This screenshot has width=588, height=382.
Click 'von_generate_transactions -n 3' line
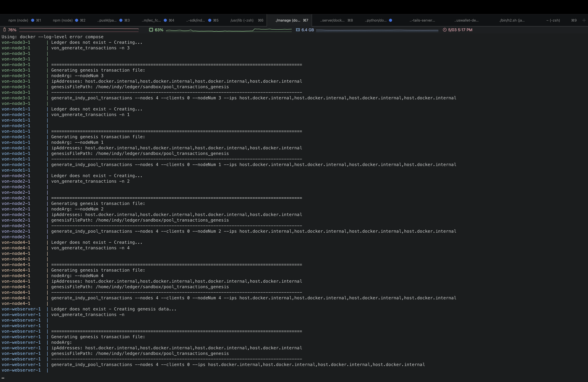tap(90, 48)
